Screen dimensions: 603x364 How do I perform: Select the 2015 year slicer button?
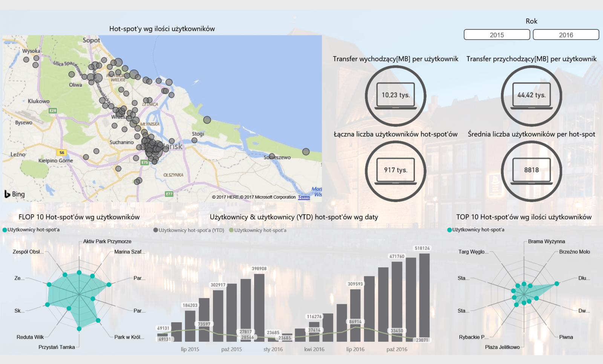click(x=497, y=35)
